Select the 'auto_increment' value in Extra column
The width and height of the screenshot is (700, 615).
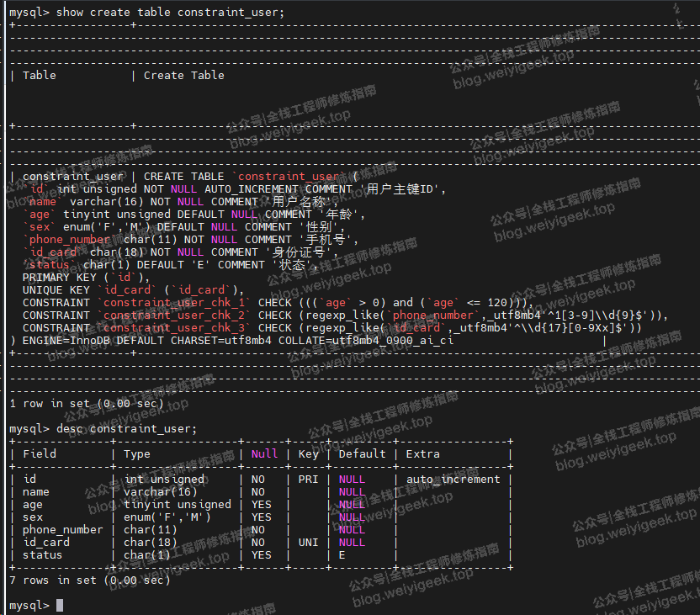pos(453,480)
